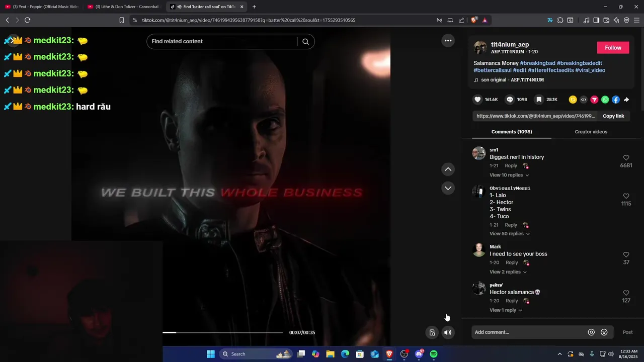Screen dimensions: 644x362
Task: Open the browser hamburger menu
Action: click(x=636, y=20)
